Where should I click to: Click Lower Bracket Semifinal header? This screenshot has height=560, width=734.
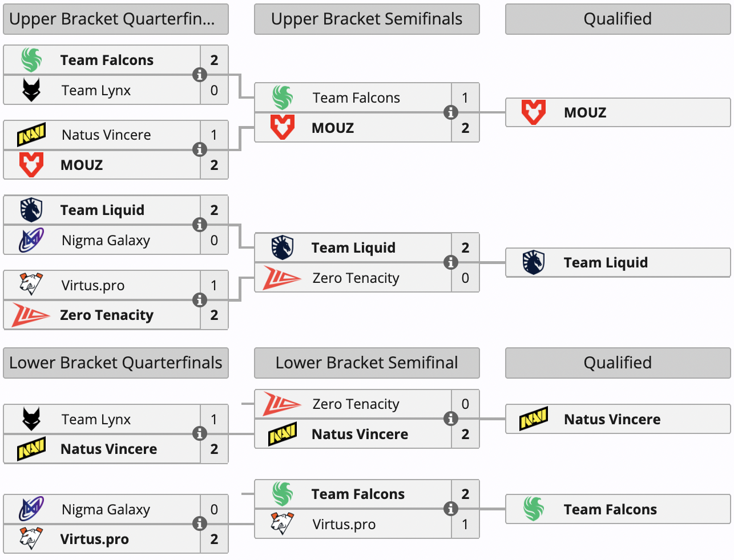(366, 363)
